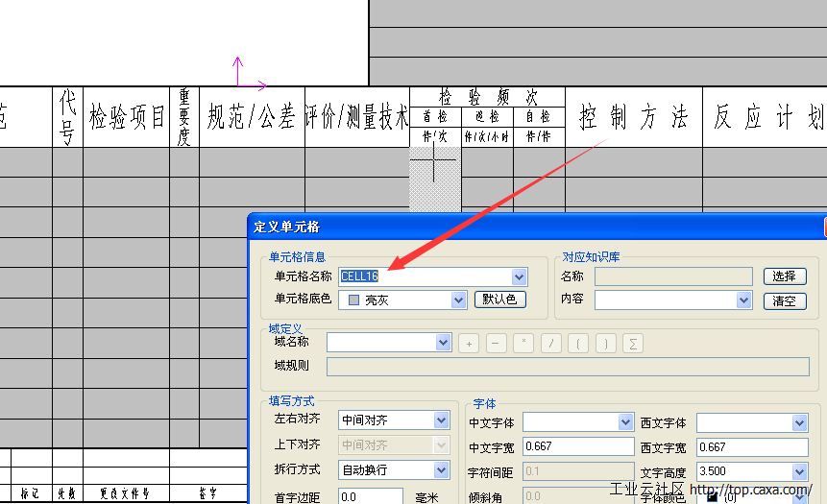
Task: Click the 更改文件号 cell in the footer
Action: click(126, 493)
